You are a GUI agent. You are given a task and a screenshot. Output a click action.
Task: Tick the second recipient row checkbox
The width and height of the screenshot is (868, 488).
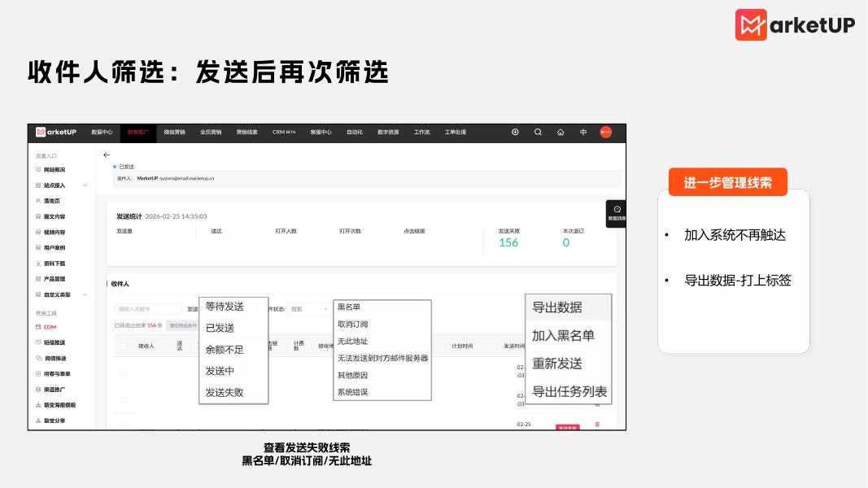123,399
